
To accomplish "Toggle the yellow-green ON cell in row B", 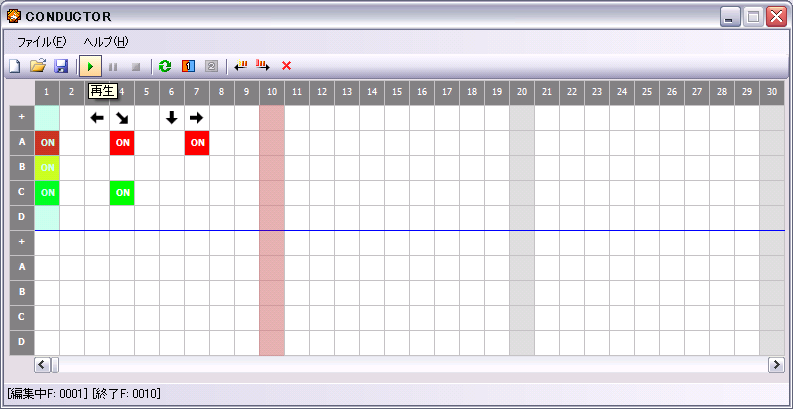I will point(47,168).
